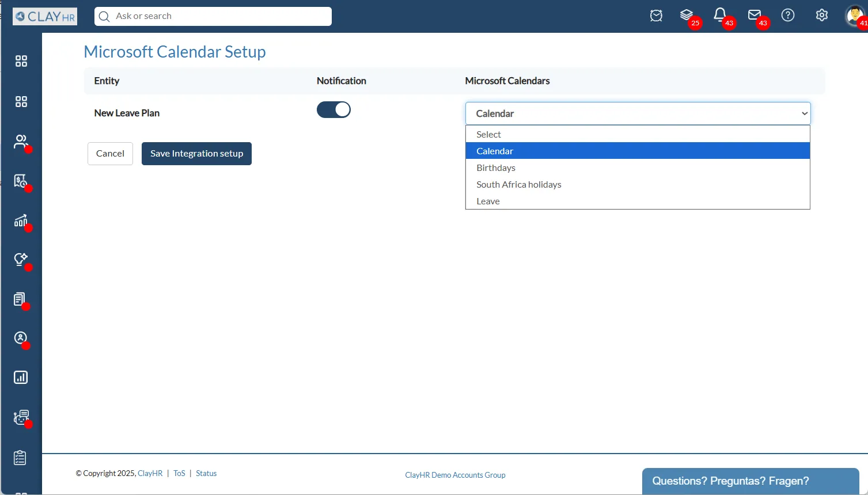This screenshot has width=868, height=495.
Task: Open the lightbulb sparkle sidebar icon
Action: (x=21, y=260)
